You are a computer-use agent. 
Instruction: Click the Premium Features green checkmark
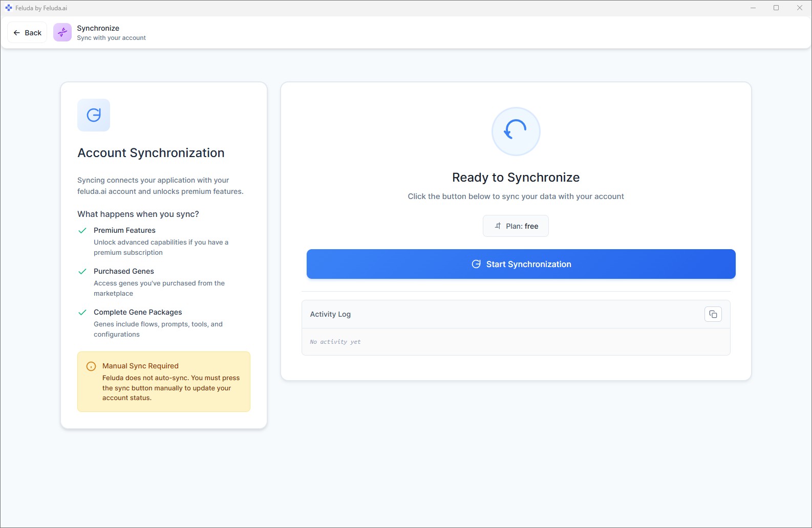click(82, 231)
